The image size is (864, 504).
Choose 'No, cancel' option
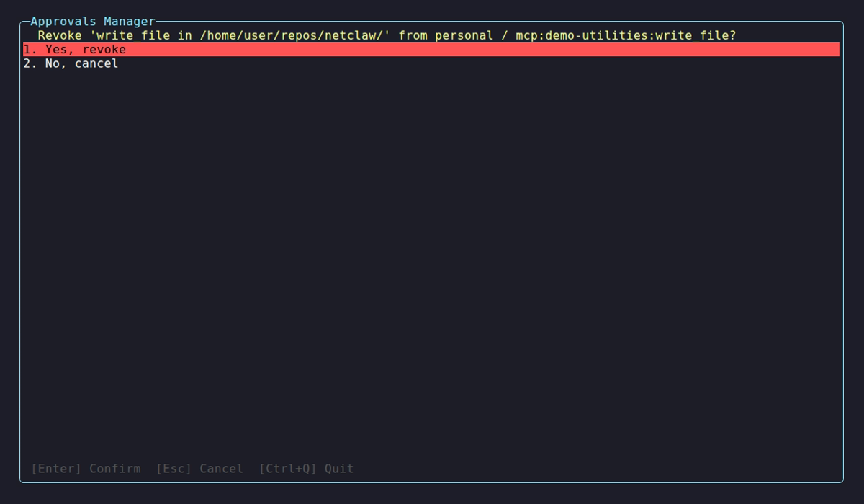click(x=431, y=63)
